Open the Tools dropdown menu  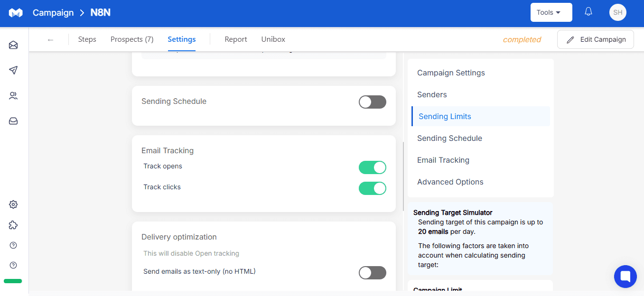(551, 12)
